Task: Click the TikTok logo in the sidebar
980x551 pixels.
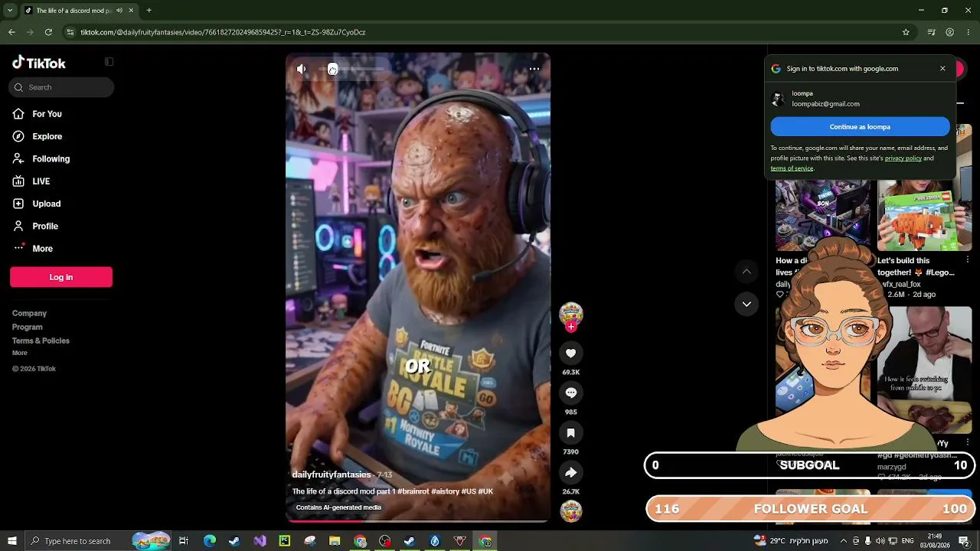Action: pyautogui.click(x=39, y=63)
